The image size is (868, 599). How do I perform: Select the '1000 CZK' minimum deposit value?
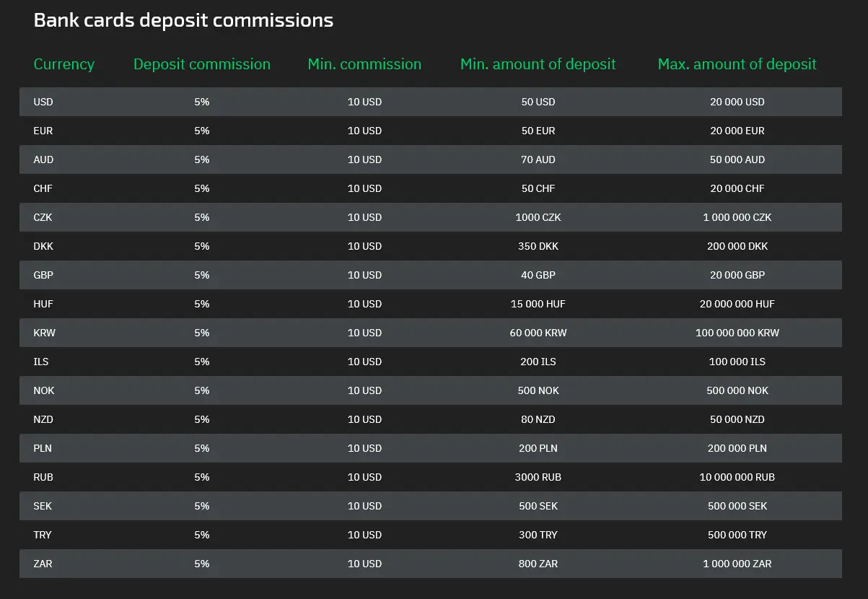click(538, 217)
